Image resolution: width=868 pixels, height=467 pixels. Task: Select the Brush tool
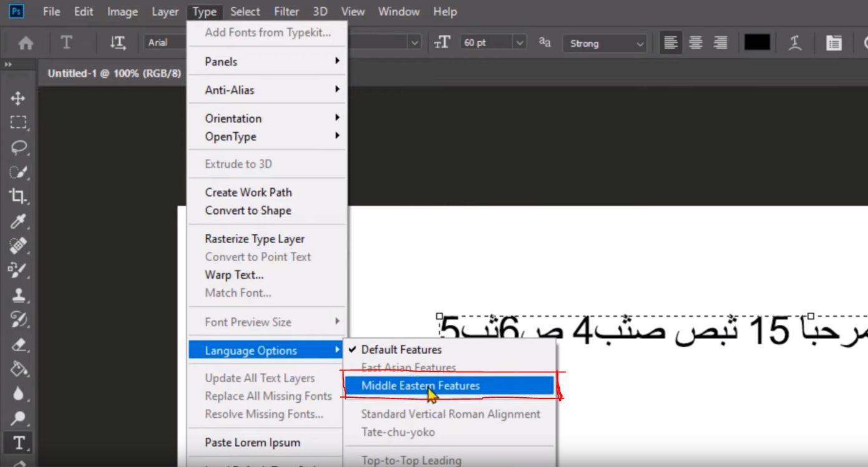coord(18,270)
